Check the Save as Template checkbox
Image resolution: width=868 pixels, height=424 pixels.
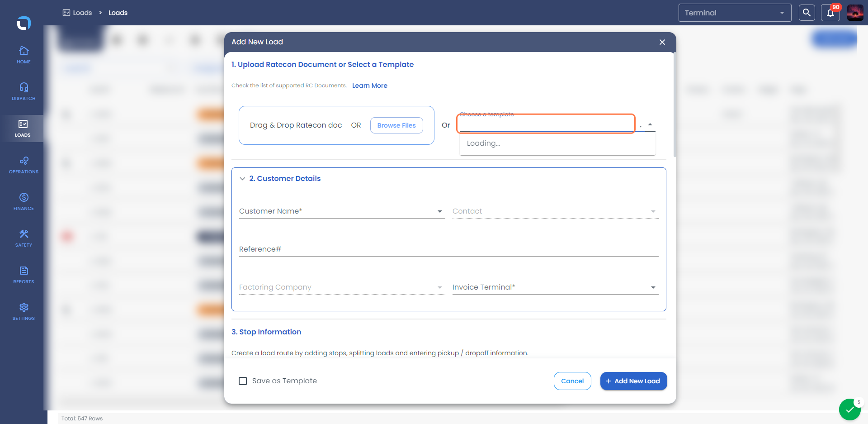[x=243, y=381]
